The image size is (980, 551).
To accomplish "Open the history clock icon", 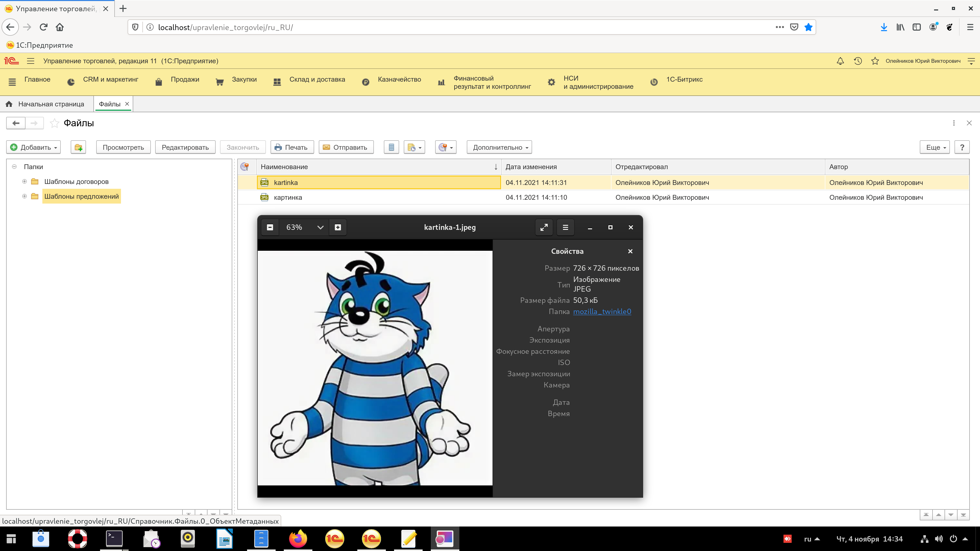I will [857, 61].
